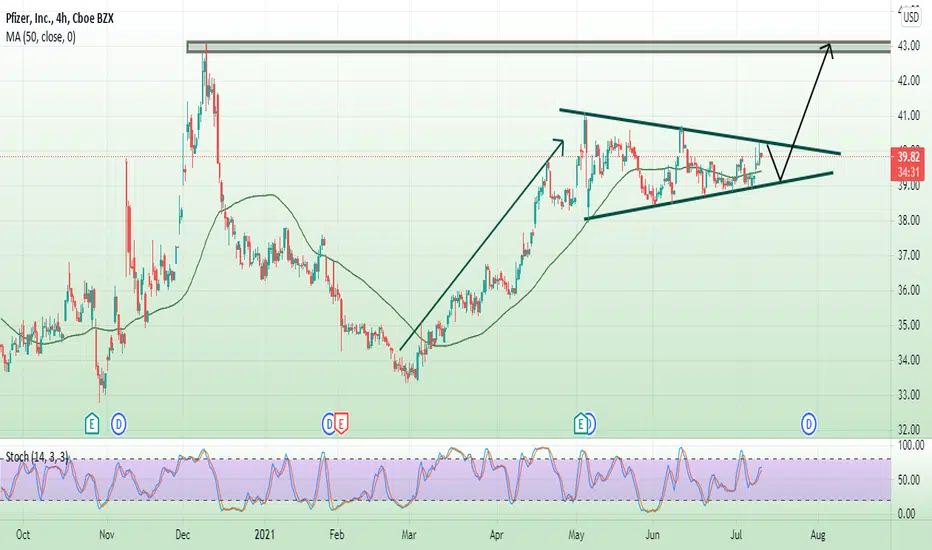Click the May label on time axis
The width and height of the screenshot is (932, 550).
(x=576, y=535)
